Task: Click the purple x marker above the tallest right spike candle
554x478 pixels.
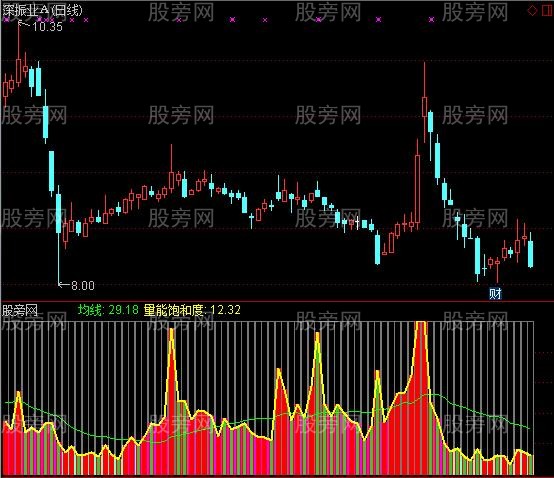Action: 431,20
